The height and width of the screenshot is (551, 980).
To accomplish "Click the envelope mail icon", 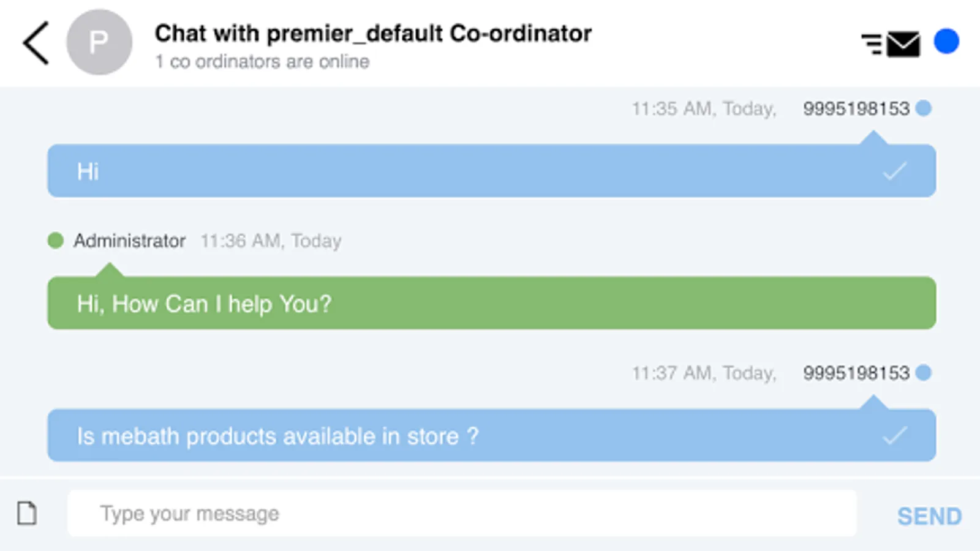I will click(903, 44).
